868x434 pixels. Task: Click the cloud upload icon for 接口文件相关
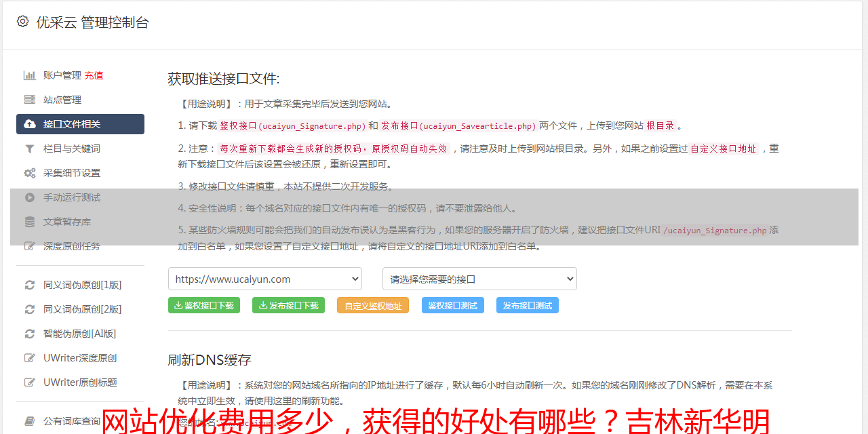click(x=30, y=124)
